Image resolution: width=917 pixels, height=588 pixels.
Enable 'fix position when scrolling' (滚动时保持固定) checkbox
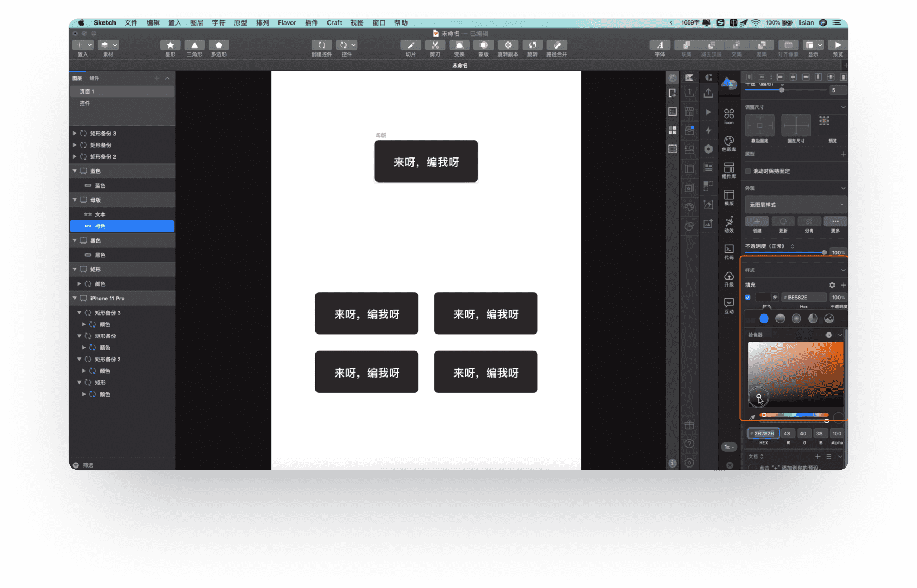point(748,171)
